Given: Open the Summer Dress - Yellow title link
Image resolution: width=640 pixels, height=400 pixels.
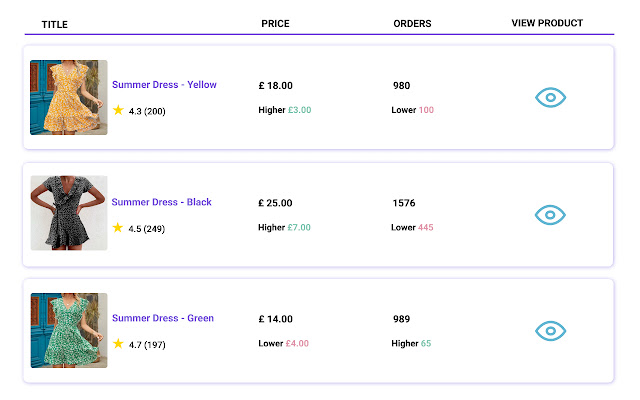Looking at the screenshot, I should coord(164,85).
